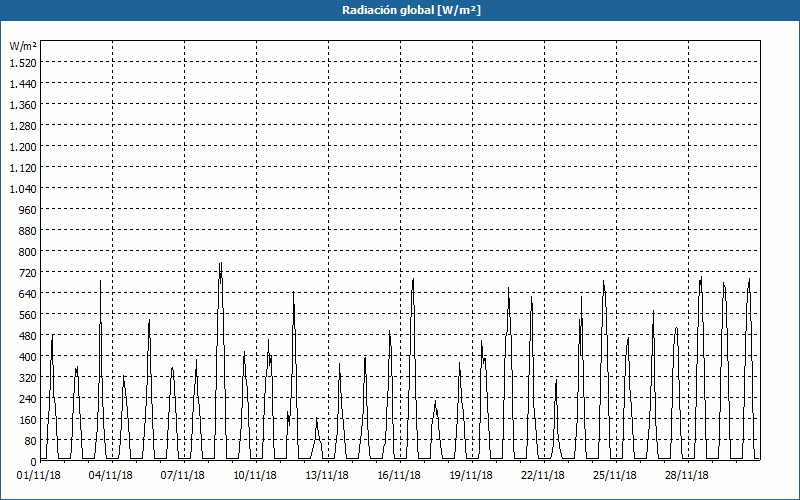Screen dimensions: 800x500
Task: Click the 1.360 y-axis value
Action: pyautogui.click(x=23, y=105)
